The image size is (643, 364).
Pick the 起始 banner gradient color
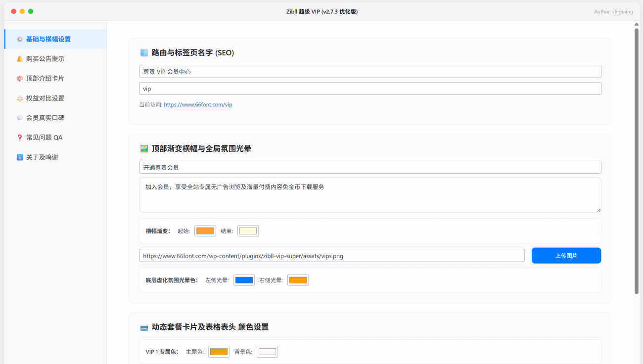tap(205, 231)
